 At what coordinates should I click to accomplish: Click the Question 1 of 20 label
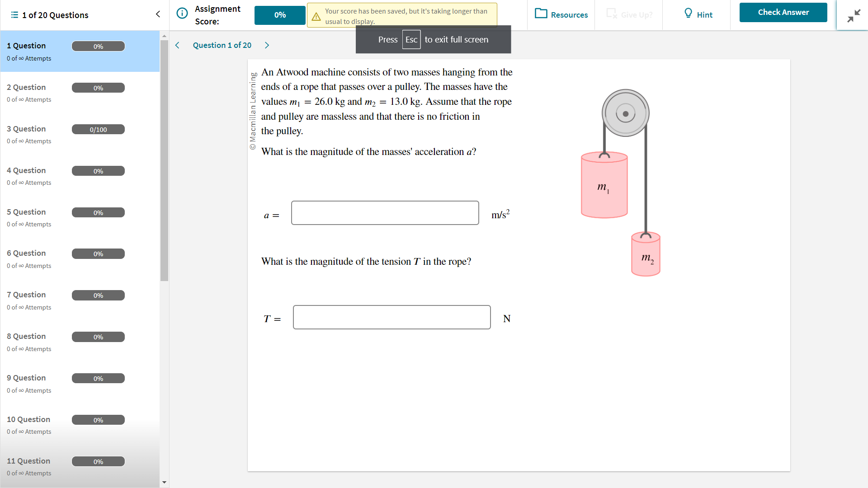[x=222, y=45]
